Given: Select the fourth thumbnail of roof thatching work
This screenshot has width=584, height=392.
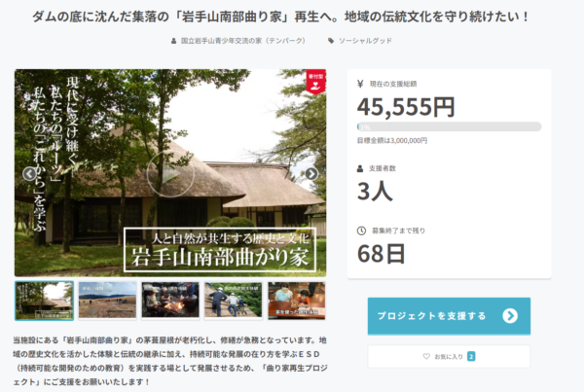Looking at the screenshot, I should click(x=234, y=300).
